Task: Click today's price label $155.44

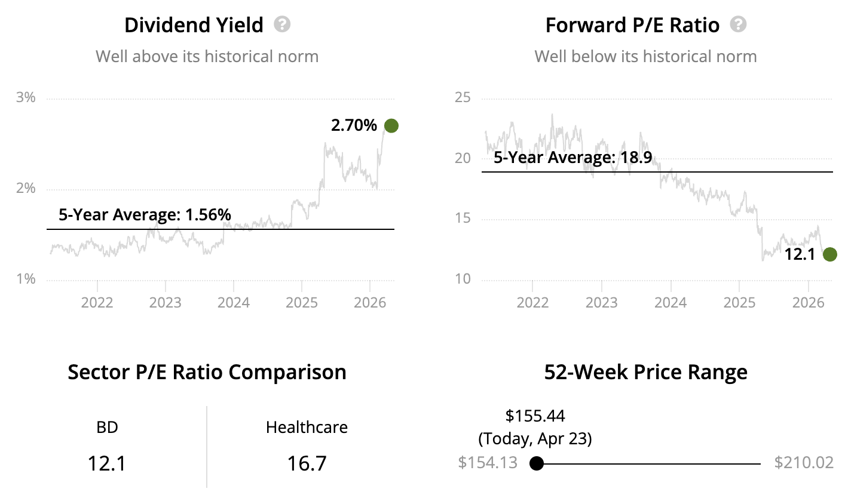Action: click(535, 416)
